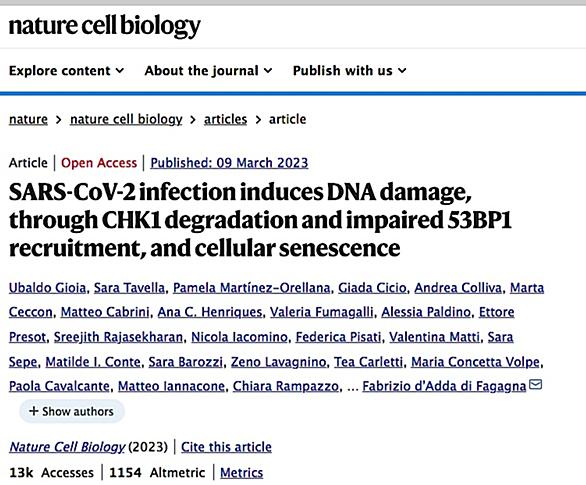The image size is (586, 485).
Task: Click the envelope icon beside Fabrizio d'Adda di Fagagna
Action: click(x=536, y=384)
